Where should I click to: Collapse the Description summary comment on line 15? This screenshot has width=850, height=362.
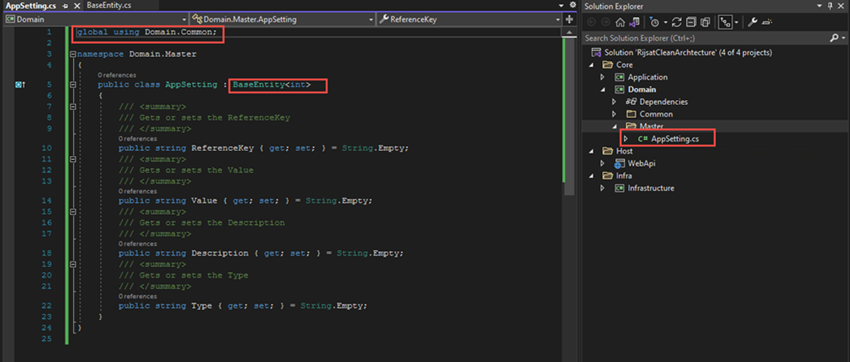(x=73, y=212)
